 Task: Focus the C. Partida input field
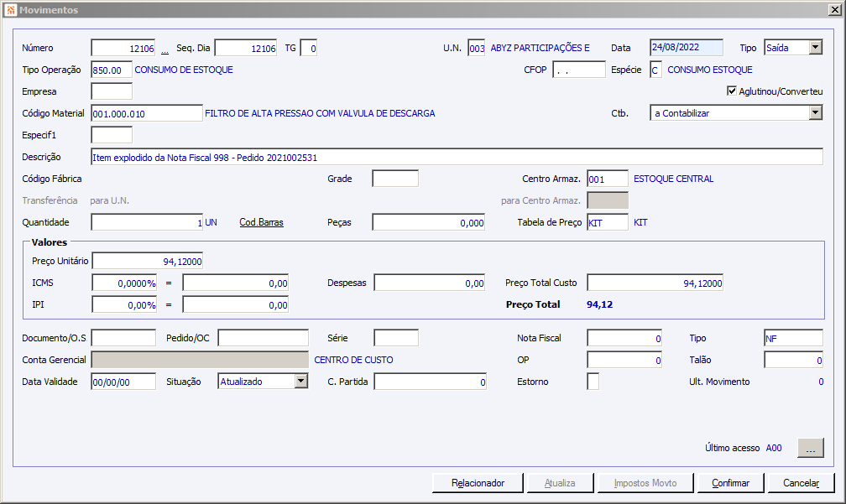[431, 382]
